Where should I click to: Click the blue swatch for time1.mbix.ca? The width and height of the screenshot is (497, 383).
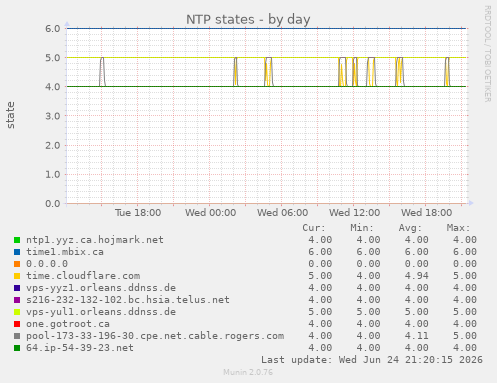(17, 252)
